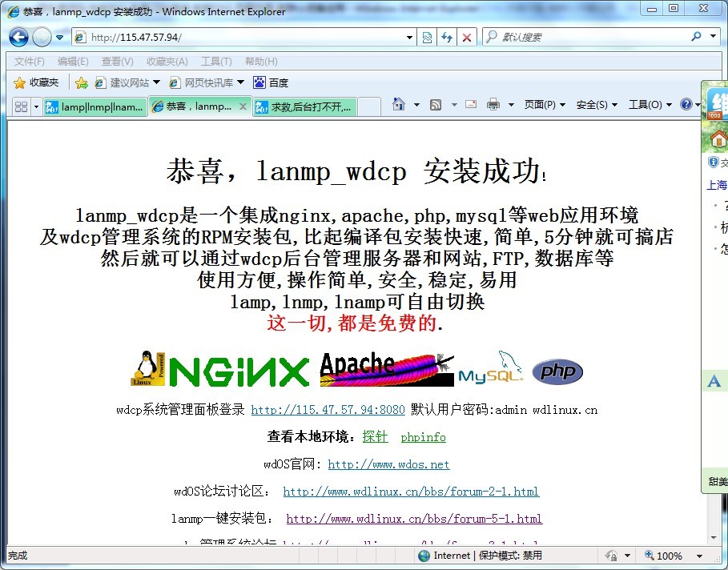Switch to the 求救,后台打不开 tab
728x570 pixels.
pos(305,106)
